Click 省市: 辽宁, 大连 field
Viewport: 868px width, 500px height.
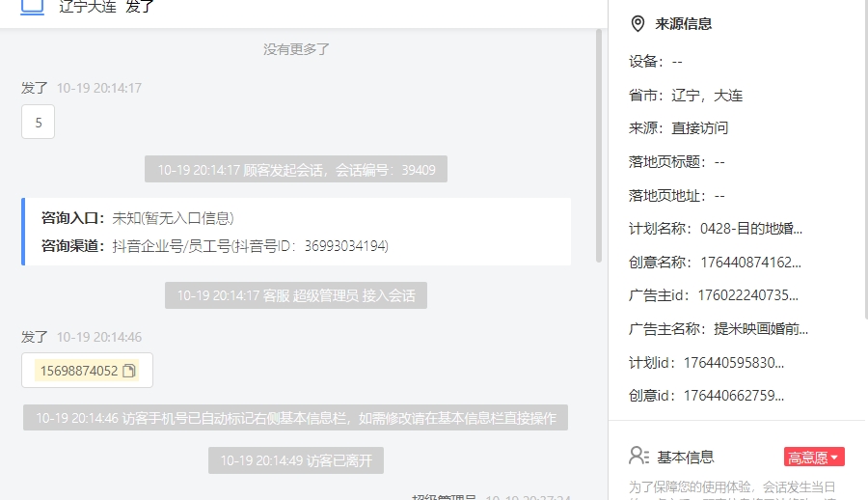[x=686, y=96]
